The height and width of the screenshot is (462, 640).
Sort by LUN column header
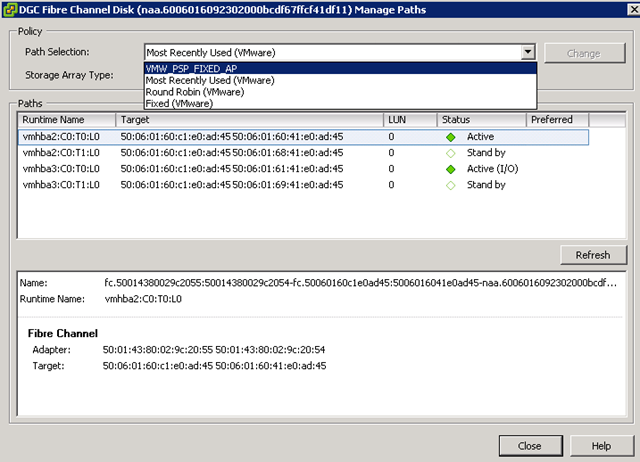click(x=410, y=120)
